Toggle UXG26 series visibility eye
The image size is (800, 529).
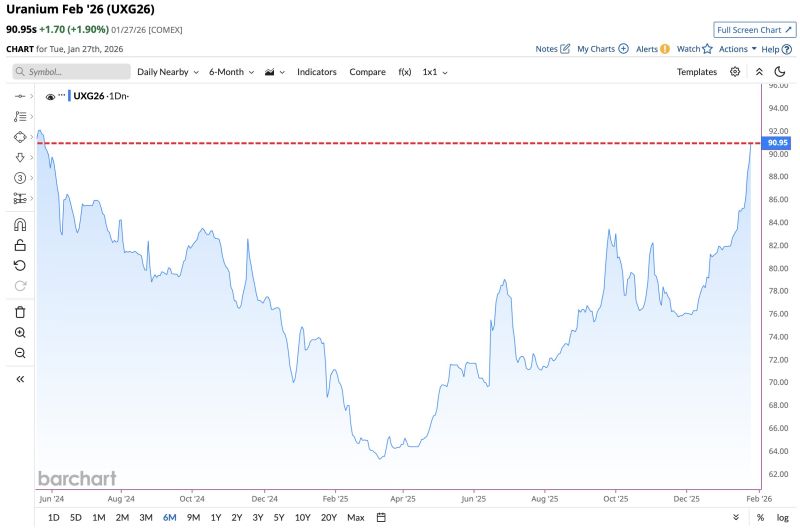[50, 96]
